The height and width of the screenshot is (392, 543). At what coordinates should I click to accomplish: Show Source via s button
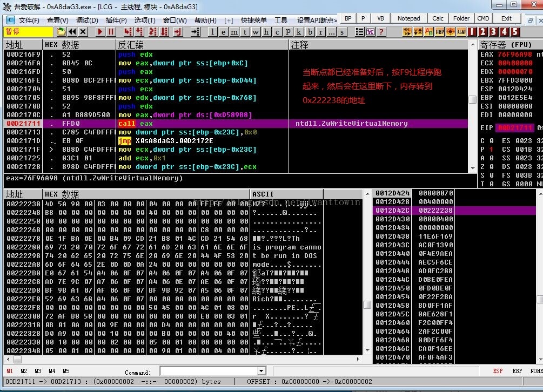coord(342,32)
